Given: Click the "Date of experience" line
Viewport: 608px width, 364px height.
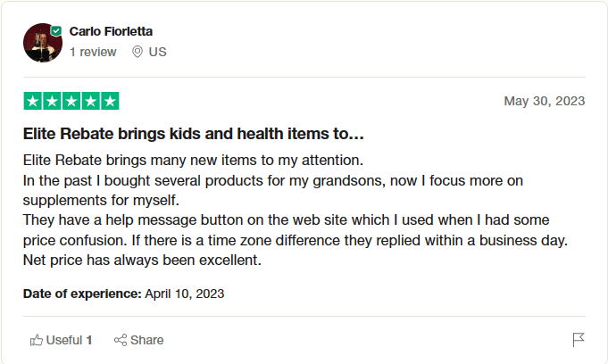Looking at the screenshot, I should pos(123,293).
